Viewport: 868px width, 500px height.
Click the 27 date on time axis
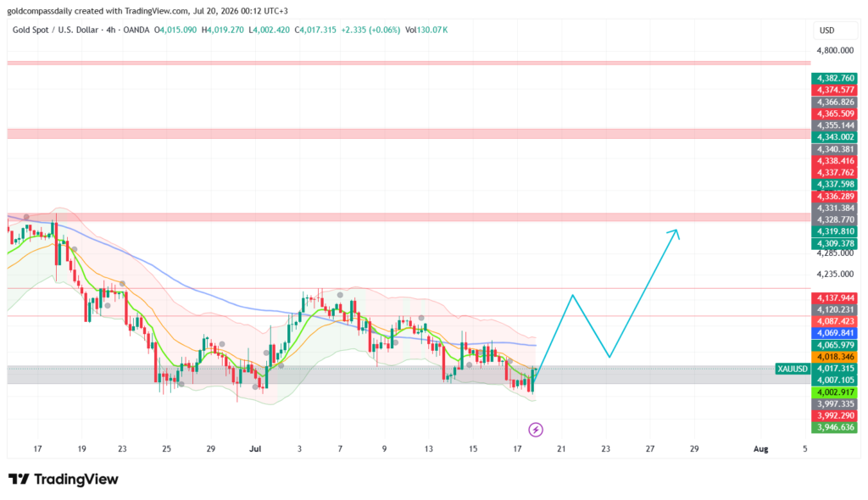click(x=650, y=449)
